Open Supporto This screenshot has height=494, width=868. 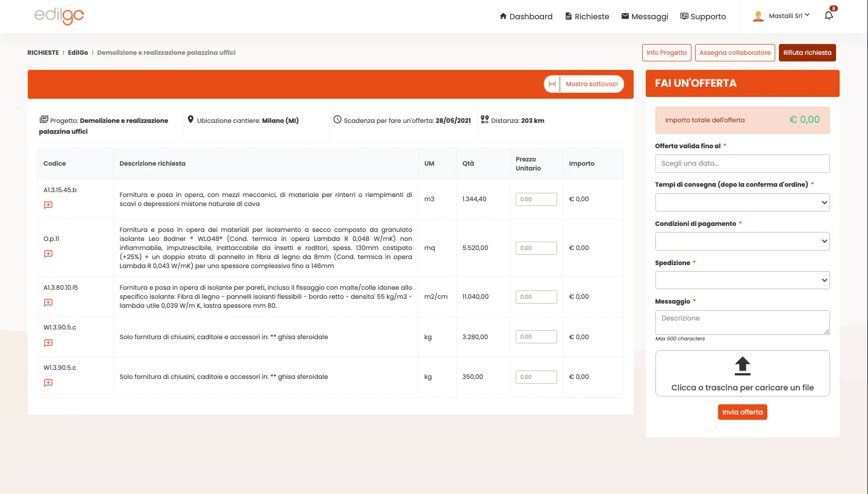coord(703,16)
